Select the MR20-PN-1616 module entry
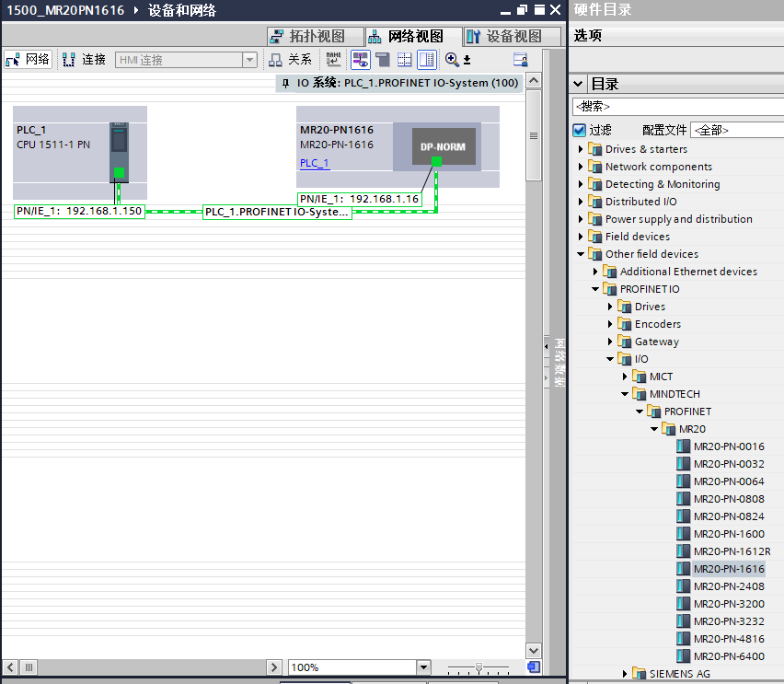The image size is (784, 684). [x=721, y=569]
